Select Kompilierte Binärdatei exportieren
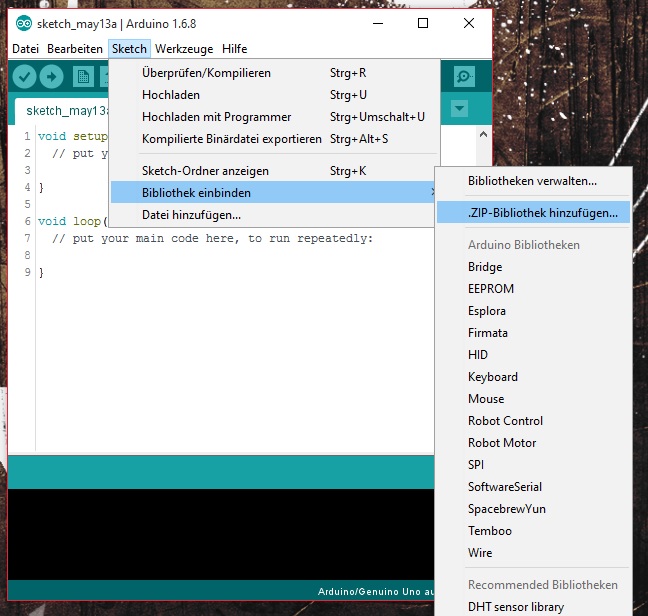648x616 pixels. click(274, 139)
